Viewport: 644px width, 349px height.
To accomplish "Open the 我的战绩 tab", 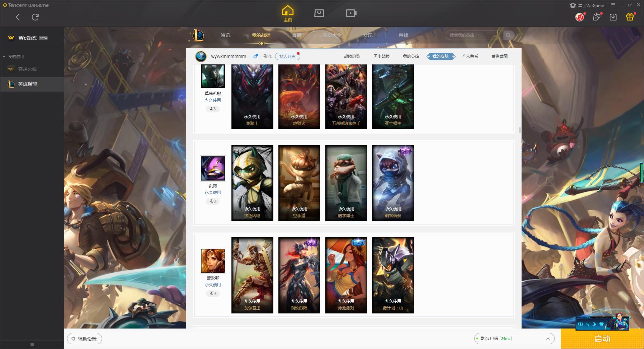I will [261, 35].
